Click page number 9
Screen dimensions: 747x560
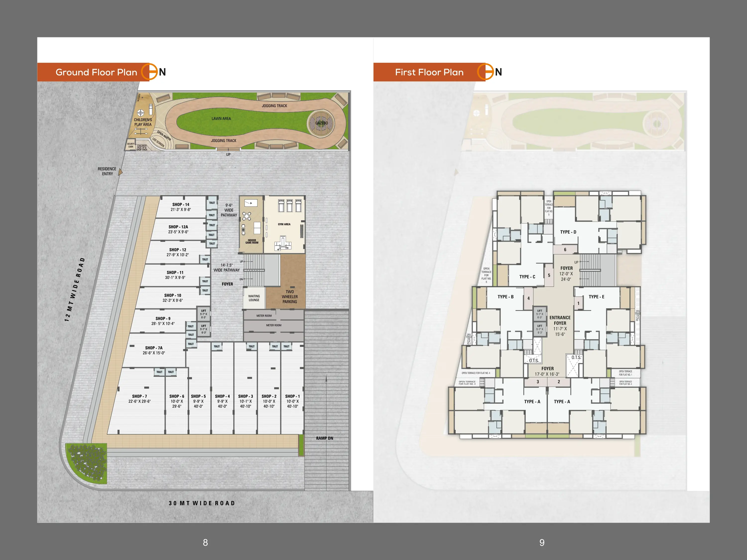(x=542, y=542)
